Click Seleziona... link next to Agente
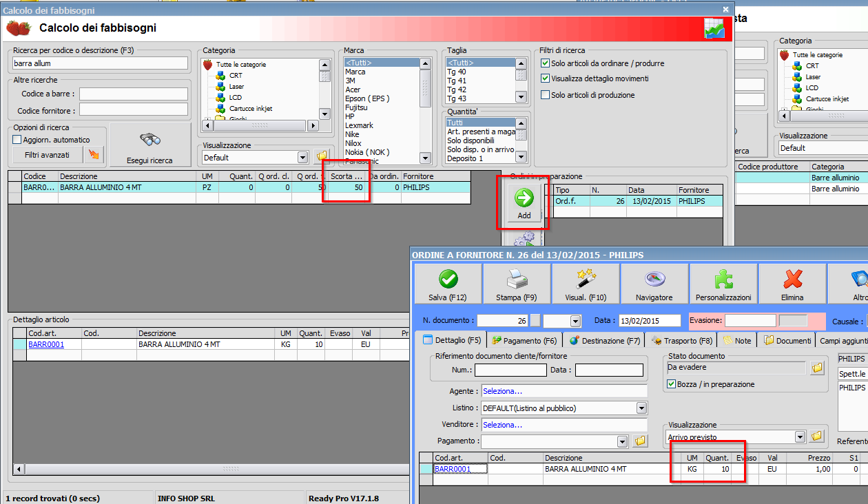868x504 pixels. click(x=502, y=391)
